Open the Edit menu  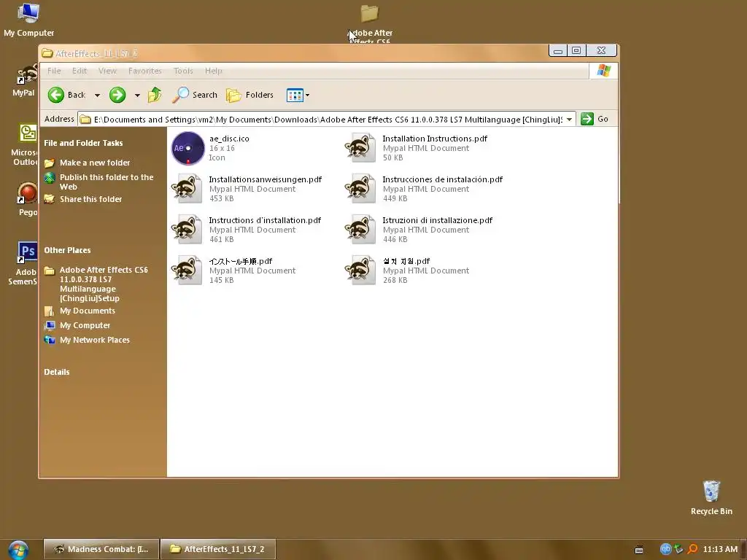click(80, 71)
